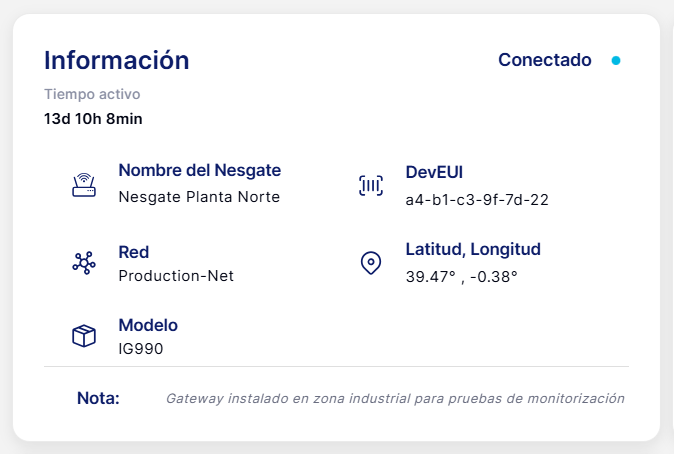Click the Conectado status label
This screenshot has width=674, height=454.
tap(545, 60)
